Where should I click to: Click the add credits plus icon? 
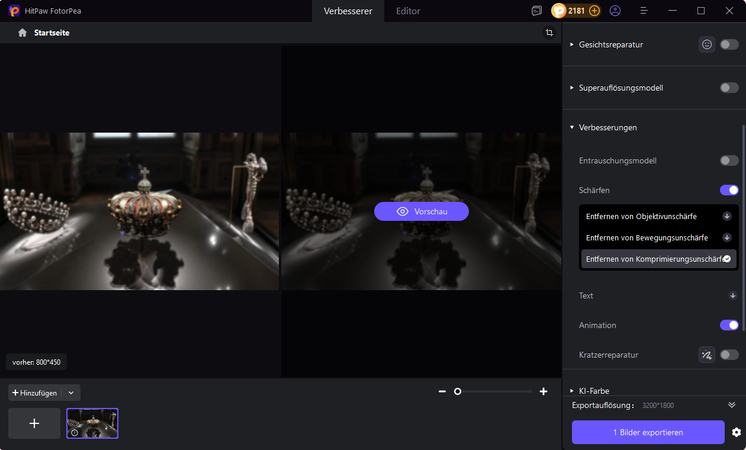point(594,11)
